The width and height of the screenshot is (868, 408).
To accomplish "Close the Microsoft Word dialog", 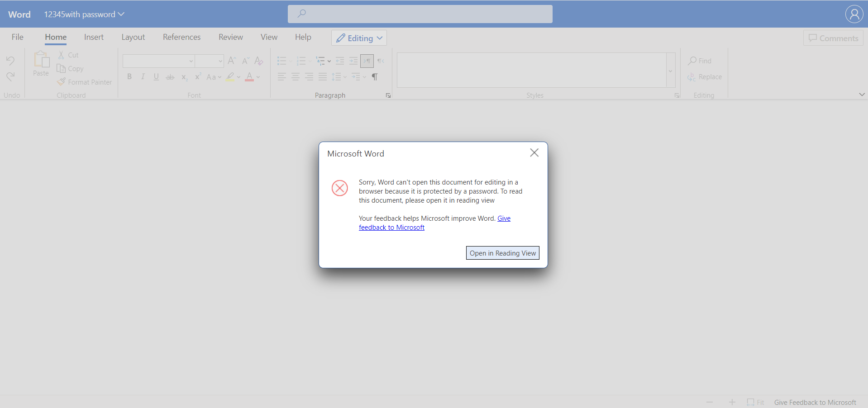I will [x=534, y=153].
